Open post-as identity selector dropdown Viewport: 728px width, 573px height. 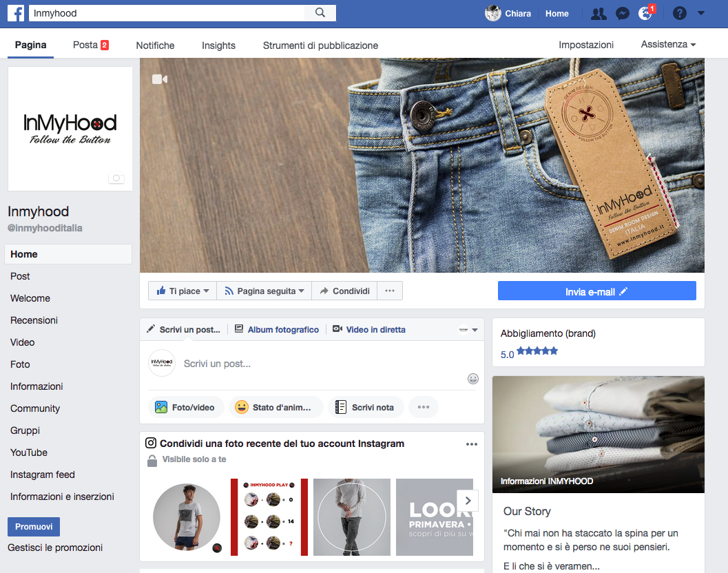point(468,330)
